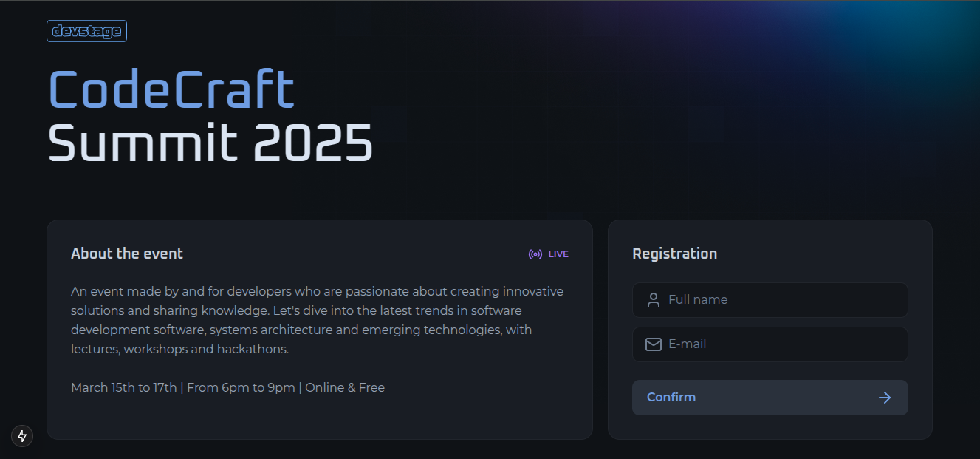Viewport: 980px width, 459px height.
Task: Click the Registration heading
Action: pyautogui.click(x=675, y=254)
